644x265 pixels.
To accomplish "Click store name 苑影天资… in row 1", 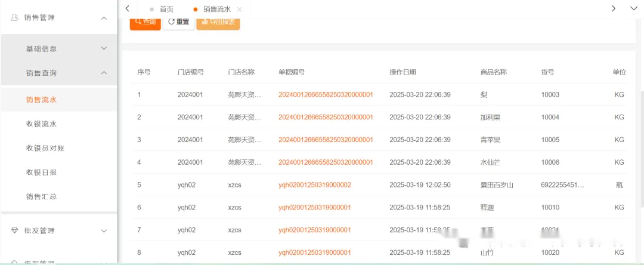I will 245,94.
